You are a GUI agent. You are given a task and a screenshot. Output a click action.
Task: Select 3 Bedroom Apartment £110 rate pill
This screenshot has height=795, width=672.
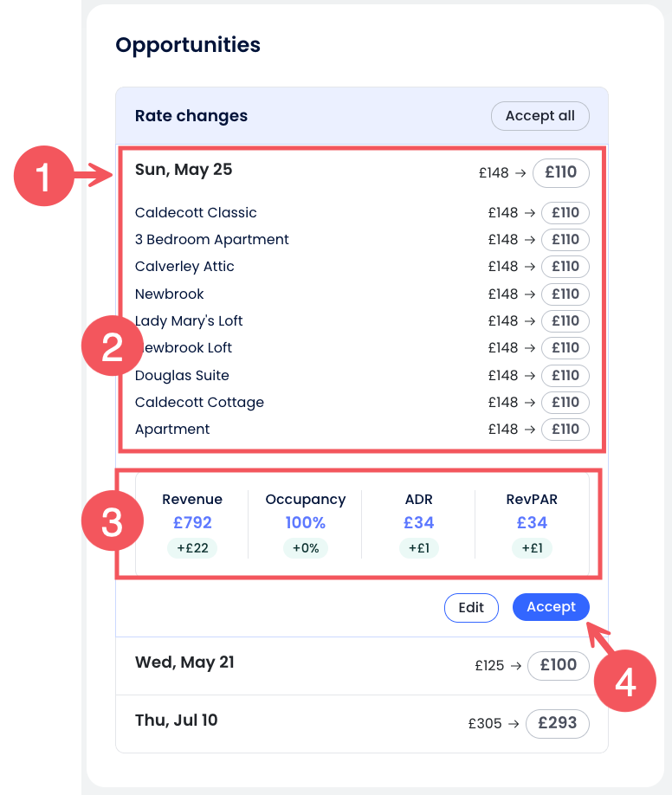coord(565,240)
